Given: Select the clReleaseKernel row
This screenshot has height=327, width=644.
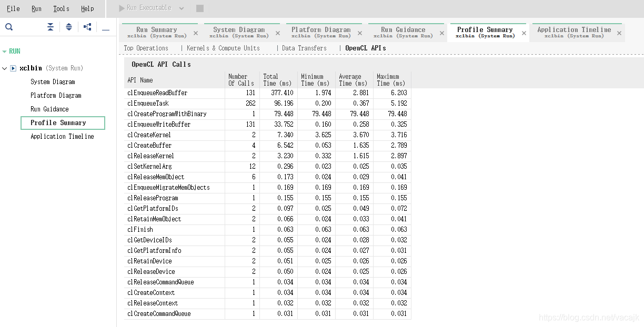Looking at the screenshot, I should click(267, 156).
